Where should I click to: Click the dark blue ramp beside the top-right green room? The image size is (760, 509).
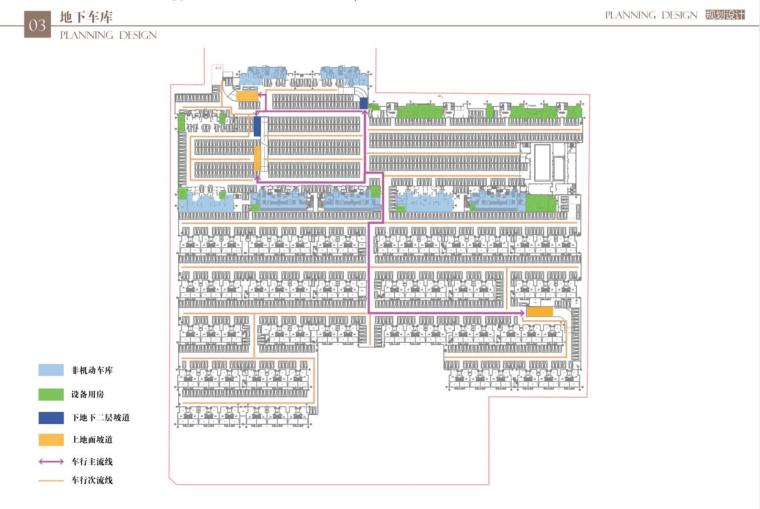pyautogui.click(x=363, y=104)
